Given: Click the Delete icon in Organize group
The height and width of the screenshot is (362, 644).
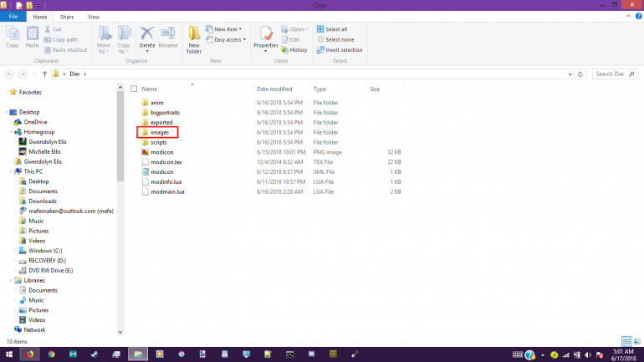Looking at the screenshot, I should [147, 37].
